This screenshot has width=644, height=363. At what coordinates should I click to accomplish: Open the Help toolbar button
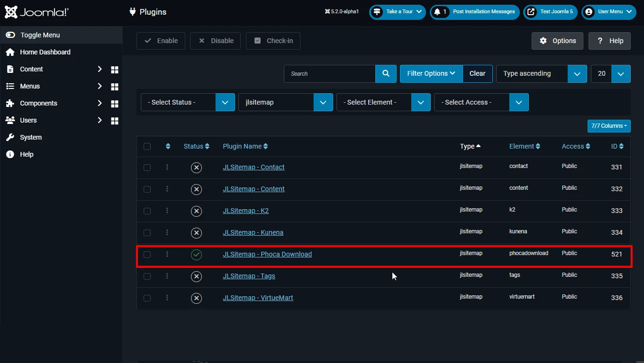tap(609, 41)
